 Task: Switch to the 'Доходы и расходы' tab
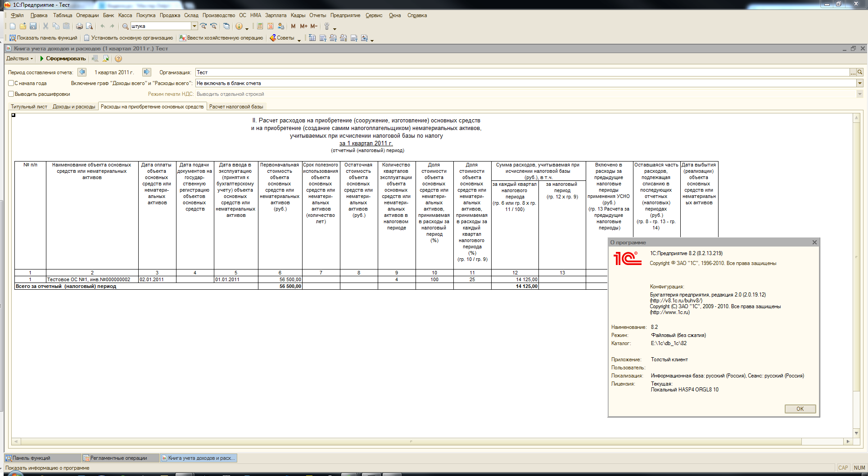(74, 107)
